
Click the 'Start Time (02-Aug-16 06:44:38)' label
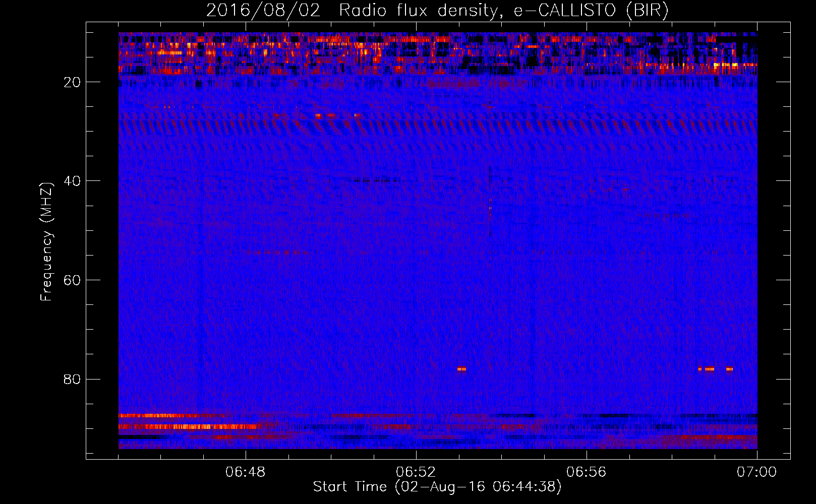(x=437, y=487)
